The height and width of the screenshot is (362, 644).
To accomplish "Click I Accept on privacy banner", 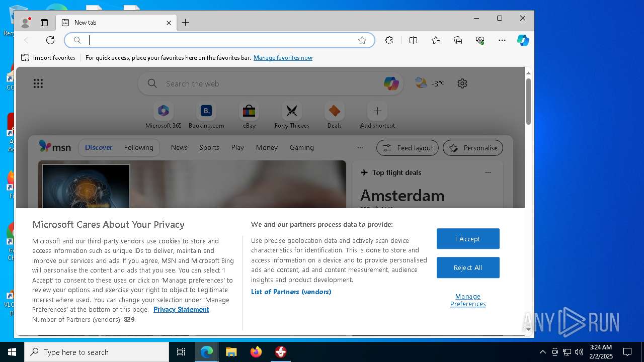I will pos(468,239).
